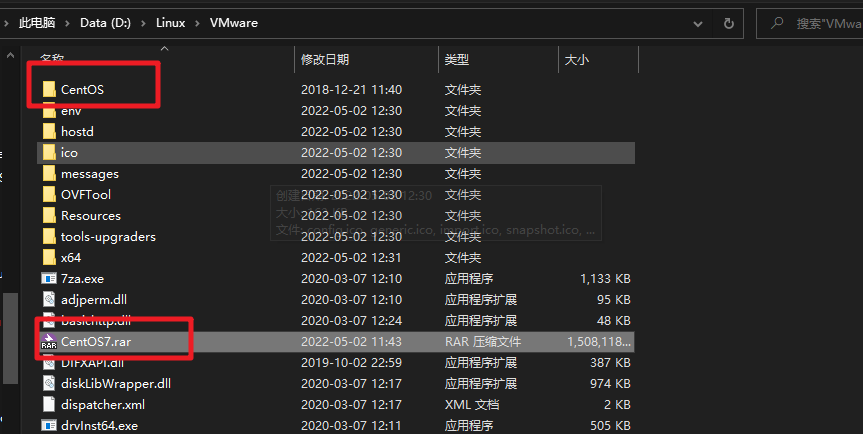Select the tools-upgraders folder icon
The width and height of the screenshot is (863, 434).
pos(49,237)
